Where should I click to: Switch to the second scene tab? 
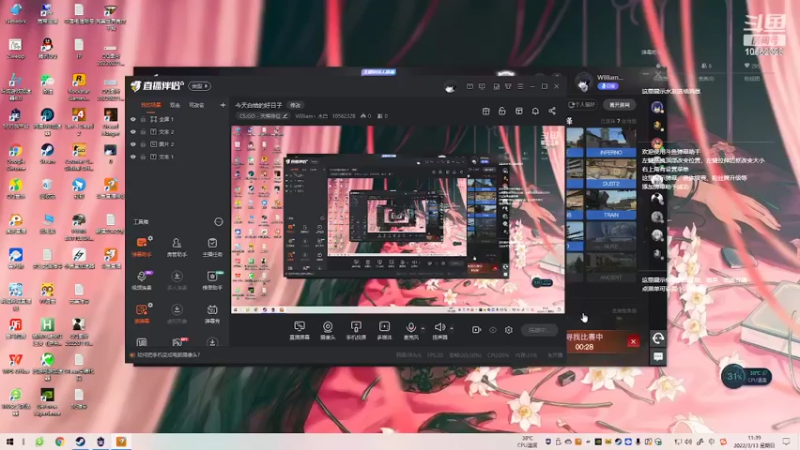click(x=175, y=105)
